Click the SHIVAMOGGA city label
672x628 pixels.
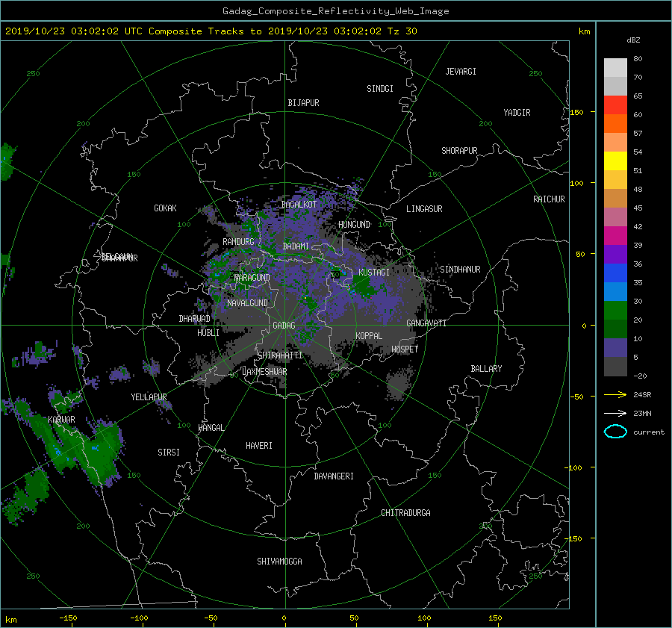coord(279,561)
